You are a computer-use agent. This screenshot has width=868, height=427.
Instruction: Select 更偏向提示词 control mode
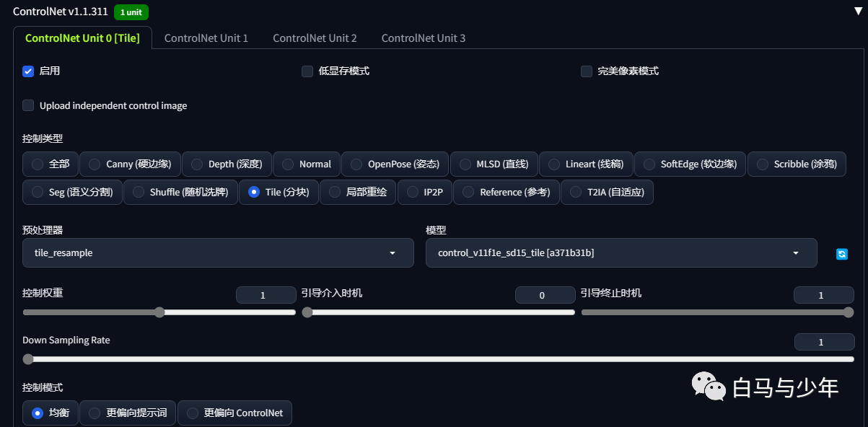128,413
